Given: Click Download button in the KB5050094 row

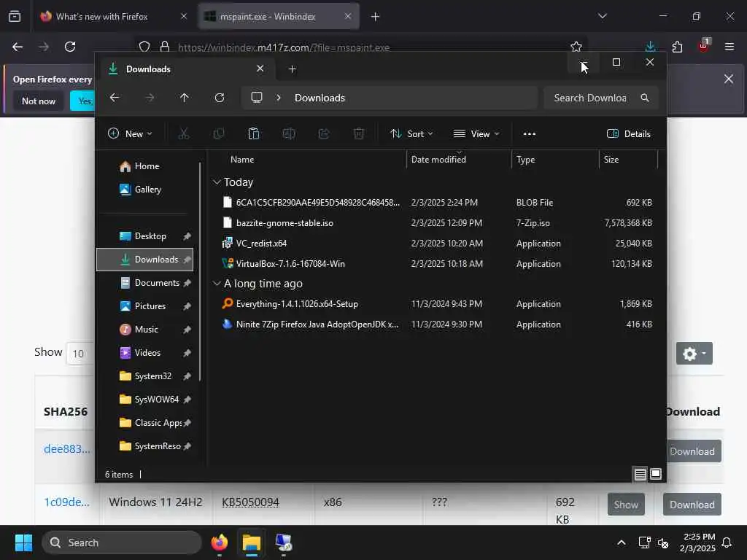Looking at the screenshot, I should (x=692, y=505).
